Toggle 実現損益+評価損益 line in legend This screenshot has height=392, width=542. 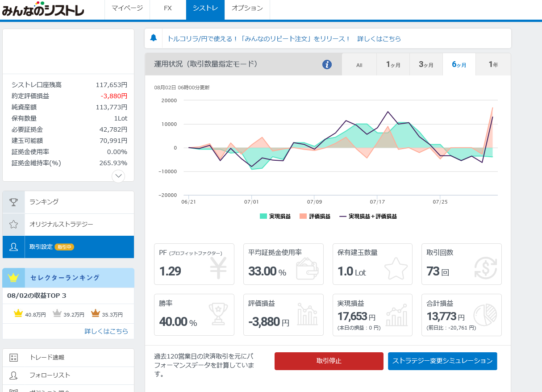click(x=368, y=216)
